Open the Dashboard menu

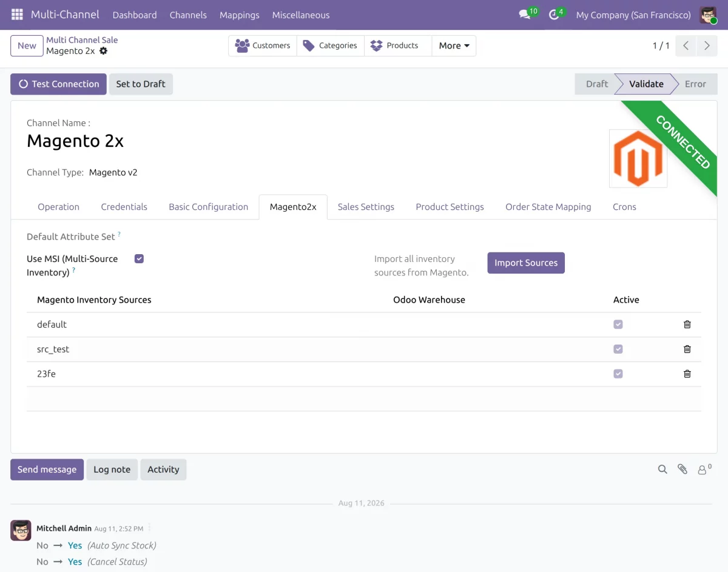pos(135,15)
